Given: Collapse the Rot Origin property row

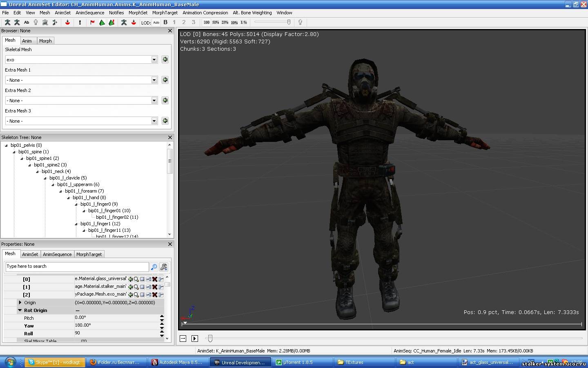Looking at the screenshot, I should coord(20,310).
